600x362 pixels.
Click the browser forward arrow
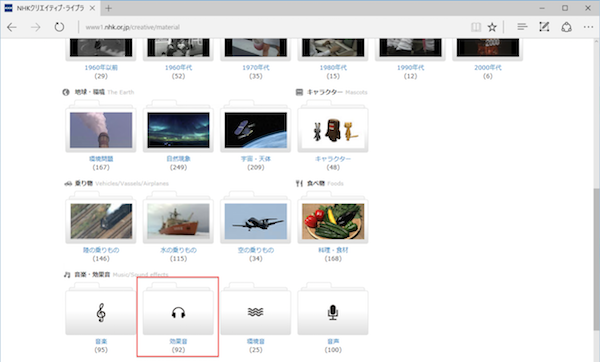[36, 27]
